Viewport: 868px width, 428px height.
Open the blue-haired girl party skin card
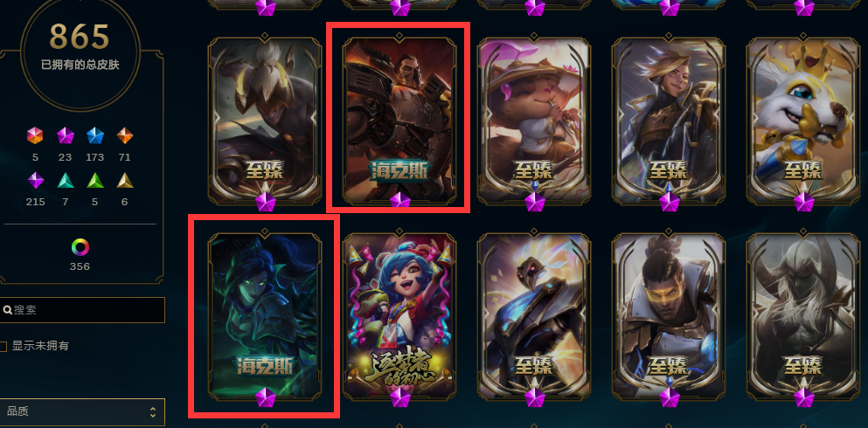[x=399, y=315]
